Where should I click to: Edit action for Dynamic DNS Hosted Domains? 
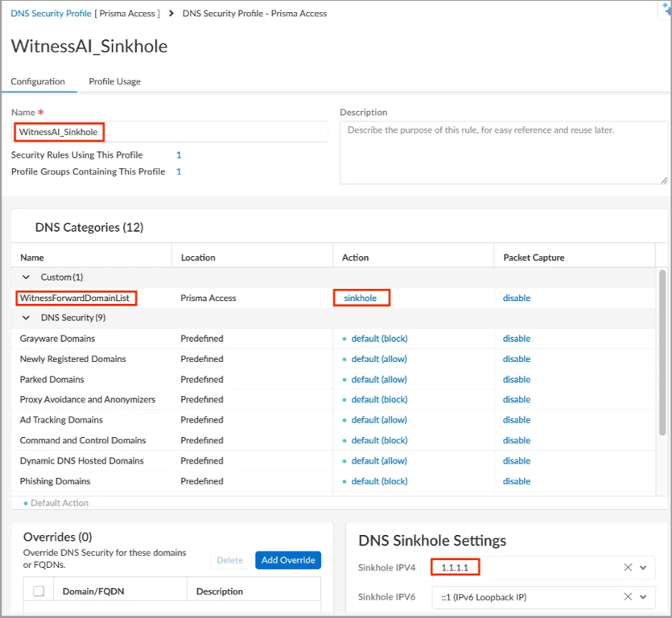(x=379, y=461)
